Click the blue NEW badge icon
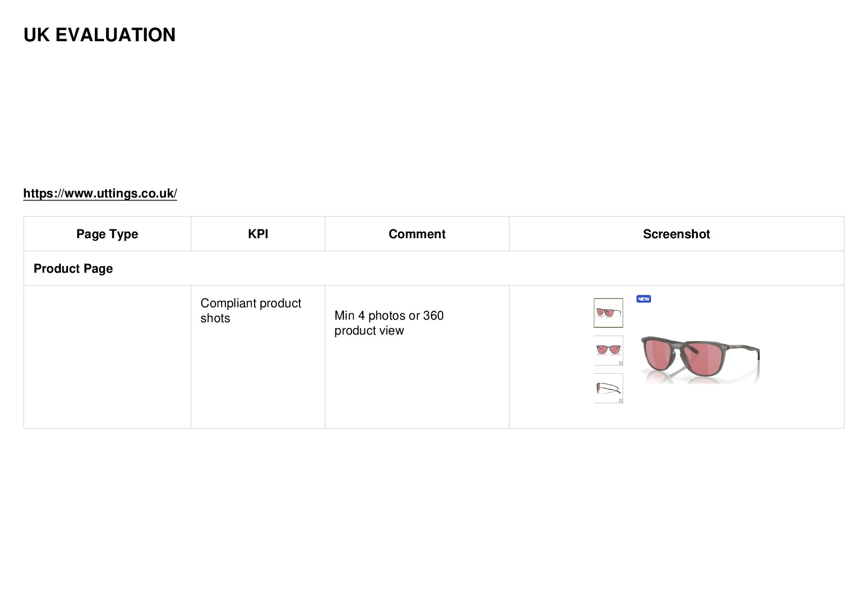868x614 pixels. [x=644, y=299]
